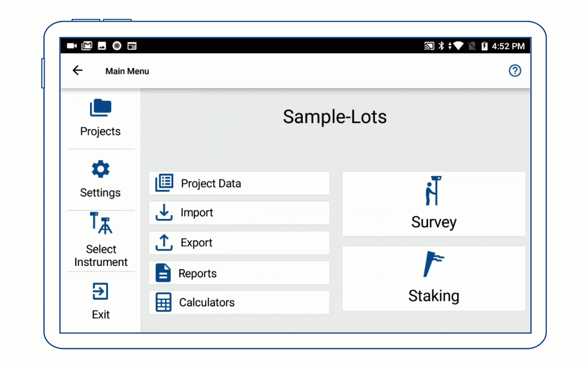Select the Reports menu entry
588x368 pixels.
198,274
